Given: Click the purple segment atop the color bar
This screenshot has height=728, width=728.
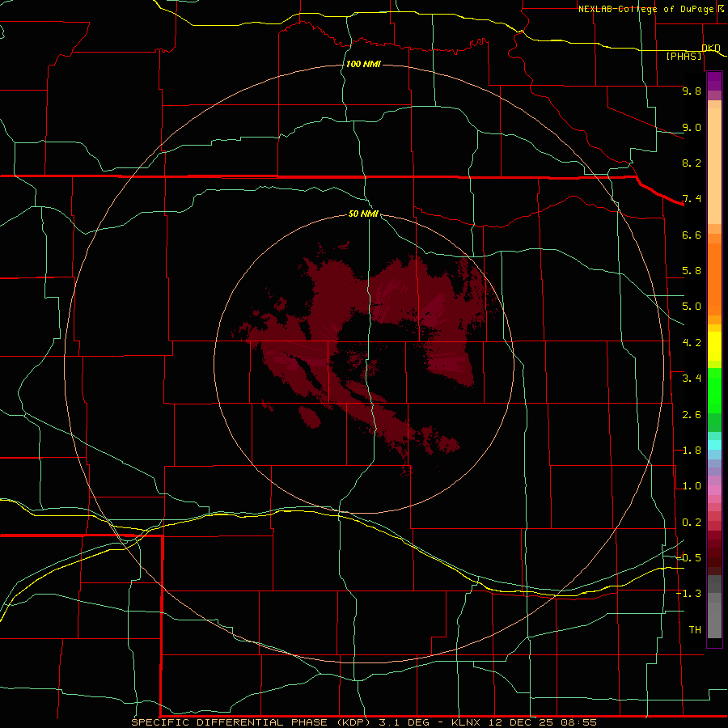Looking at the screenshot, I should click(714, 81).
